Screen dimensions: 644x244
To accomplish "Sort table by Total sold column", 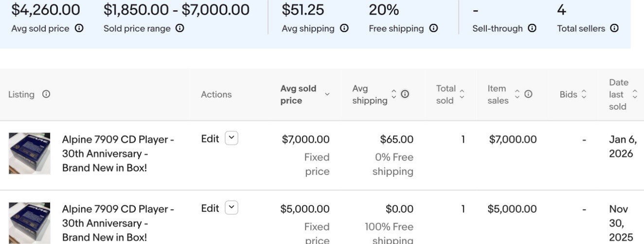I will coord(450,94).
